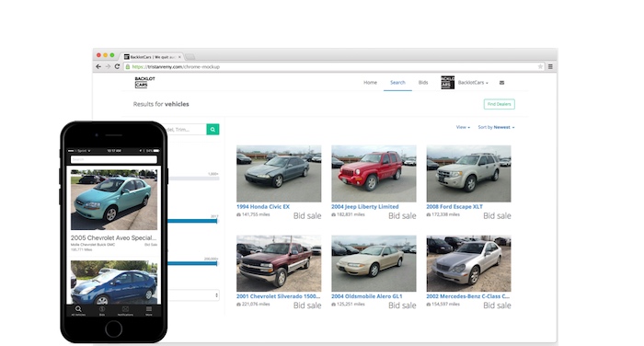644x346 pixels.
Task: Open the 2008 Ford Escape XLT link
Action: pyautogui.click(x=454, y=207)
